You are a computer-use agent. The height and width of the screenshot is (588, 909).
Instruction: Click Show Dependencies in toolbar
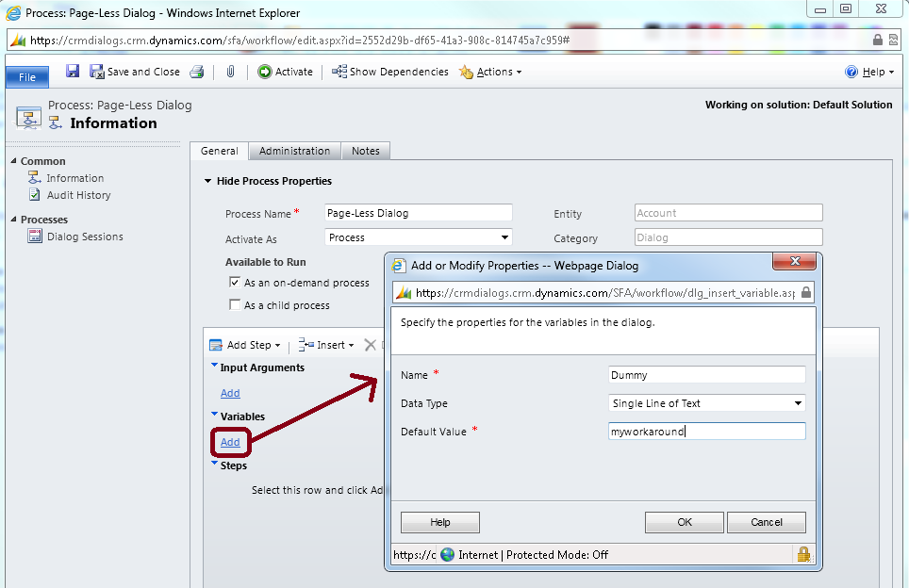[389, 72]
